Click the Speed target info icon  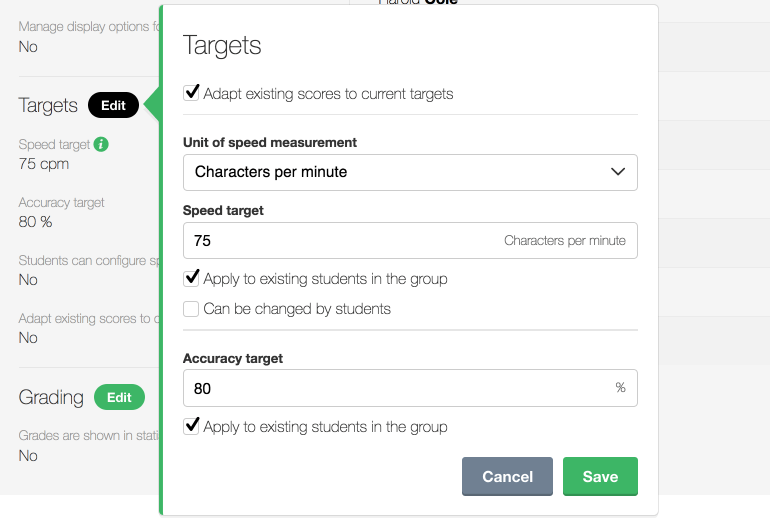pyautogui.click(x=101, y=145)
